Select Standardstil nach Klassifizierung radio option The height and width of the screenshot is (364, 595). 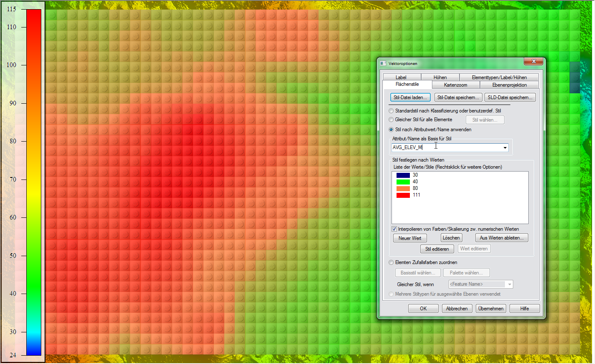pyautogui.click(x=391, y=111)
